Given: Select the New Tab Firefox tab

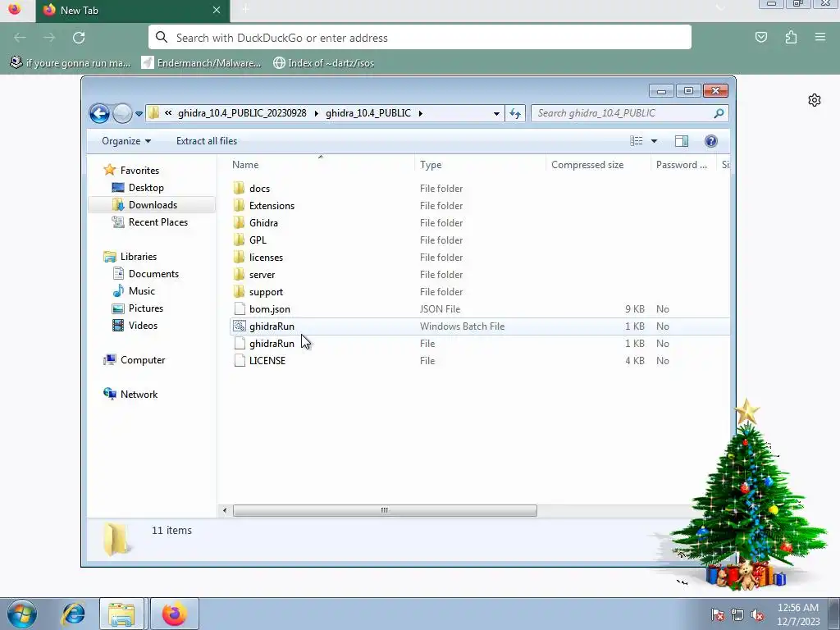Looking at the screenshot, I should tap(133, 11).
